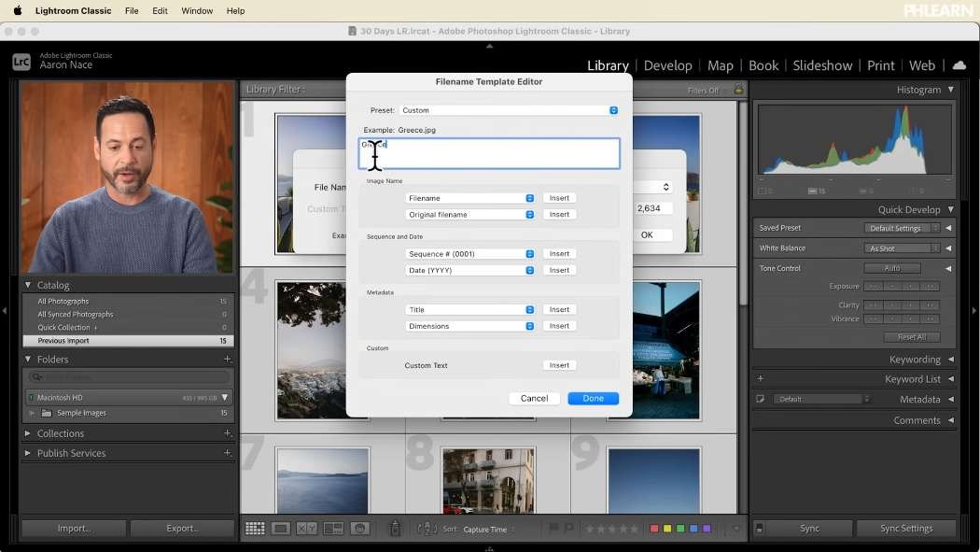Set the flag as pick icon
980x552 pixels.
coord(553,529)
